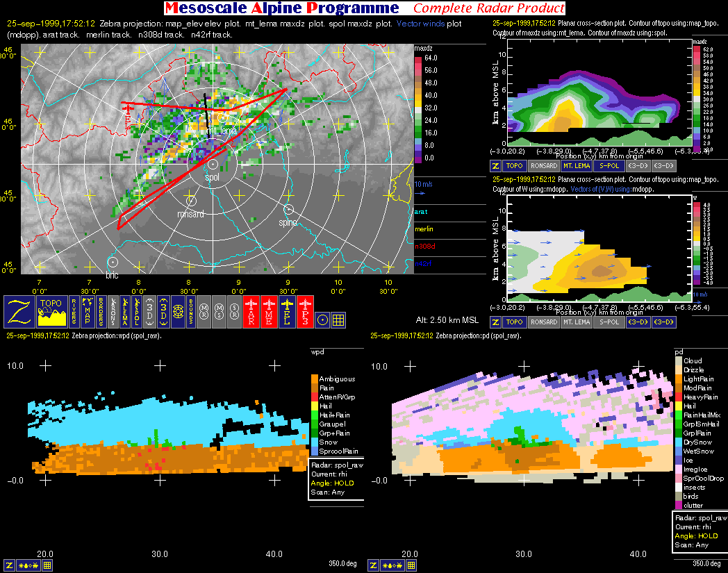Toggle the TOPO terrain overlay icon
Viewport: 728px width, 573px height.
click(x=52, y=312)
